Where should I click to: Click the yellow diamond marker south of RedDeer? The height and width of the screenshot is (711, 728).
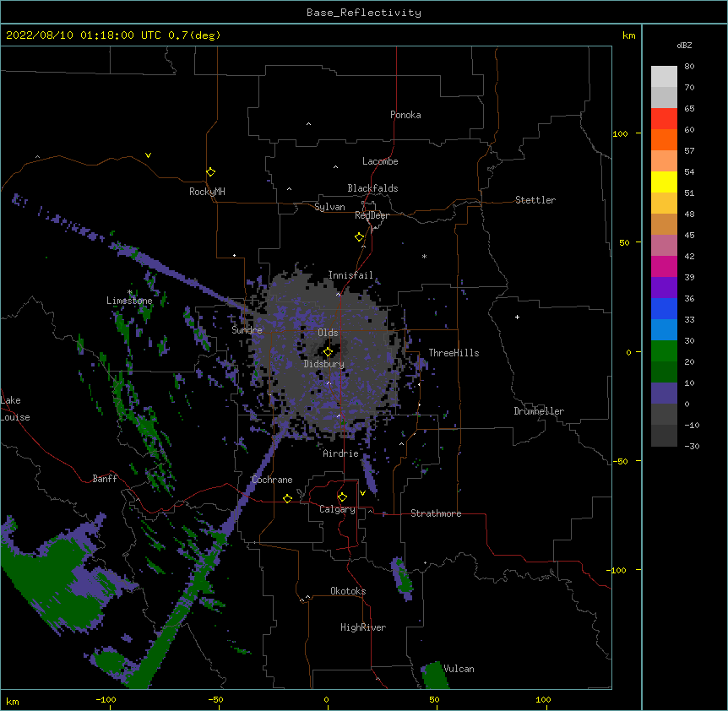click(x=360, y=237)
